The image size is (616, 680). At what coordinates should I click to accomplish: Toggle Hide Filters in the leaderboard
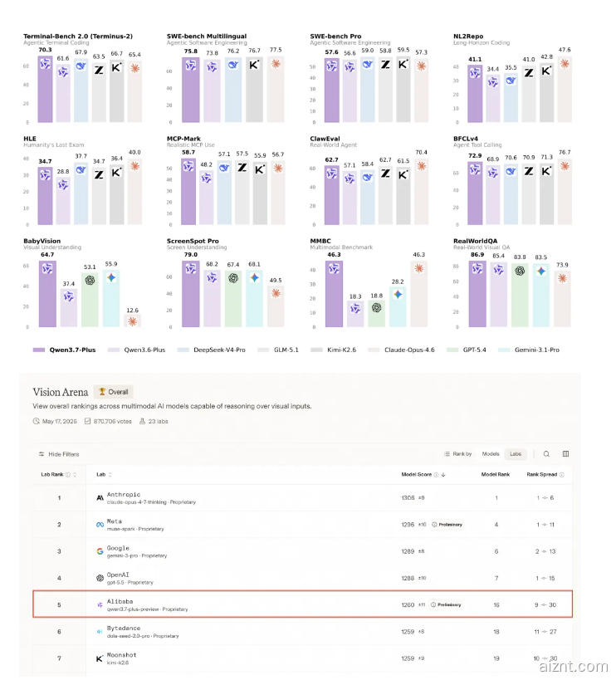tap(60, 454)
